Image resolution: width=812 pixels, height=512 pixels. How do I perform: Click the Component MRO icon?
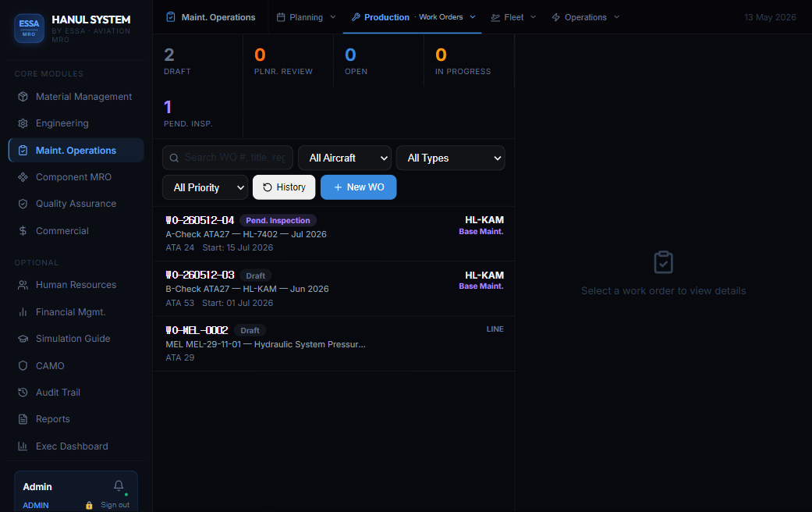(x=23, y=177)
